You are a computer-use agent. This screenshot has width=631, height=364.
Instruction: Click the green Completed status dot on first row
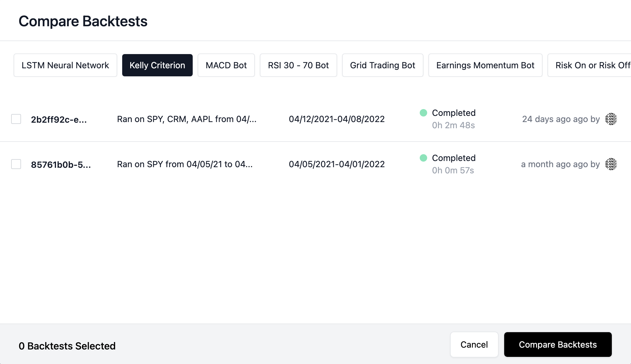(423, 113)
